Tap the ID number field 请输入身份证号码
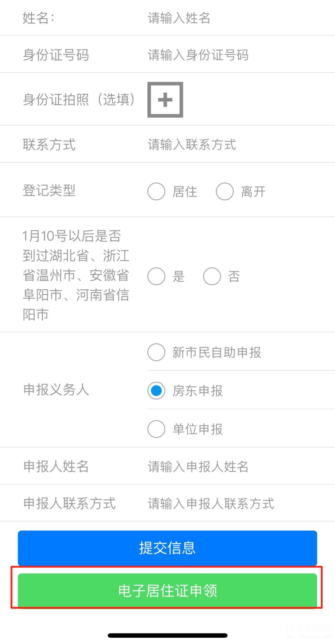Viewport: 335px width, 644px height. [199, 56]
